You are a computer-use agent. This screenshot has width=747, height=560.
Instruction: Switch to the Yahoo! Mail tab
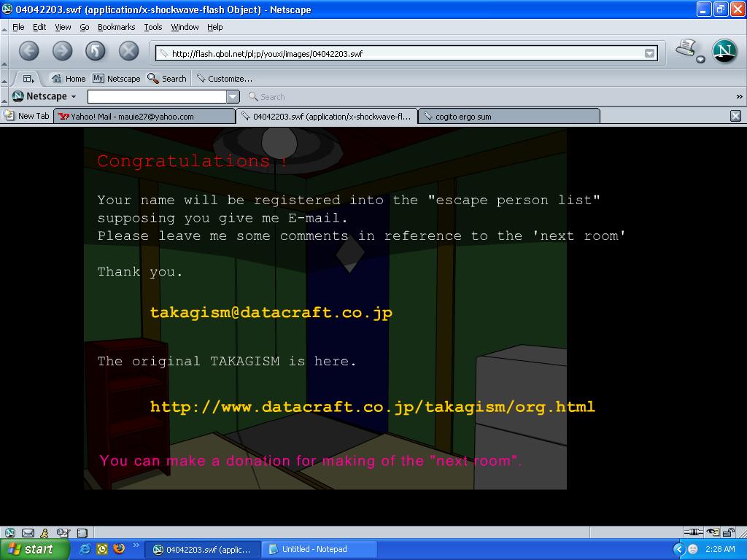tap(144, 116)
